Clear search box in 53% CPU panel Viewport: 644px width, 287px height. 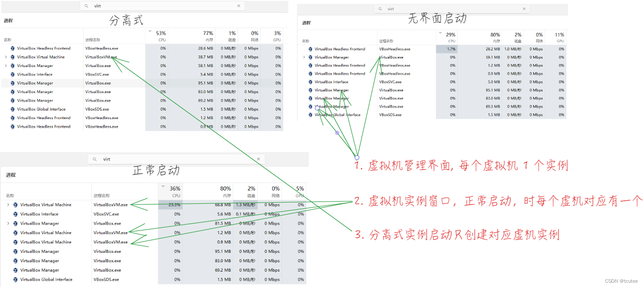click(x=239, y=6)
